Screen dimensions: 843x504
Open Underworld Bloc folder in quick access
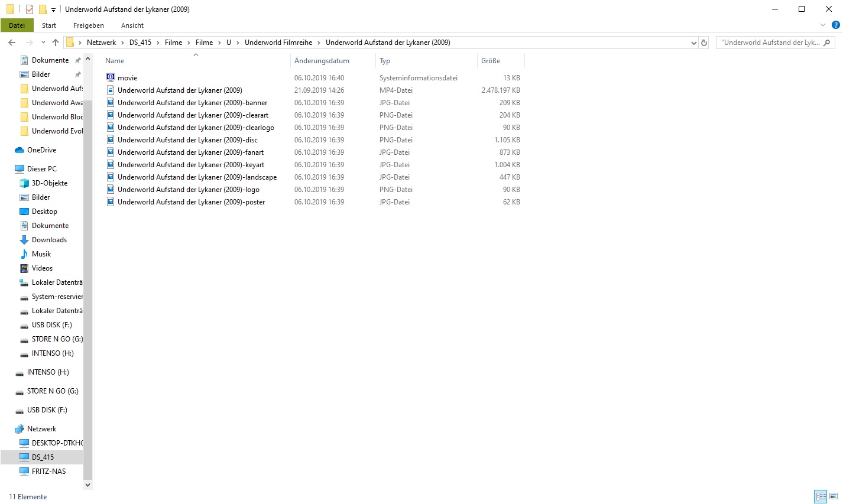tap(57, 117)
